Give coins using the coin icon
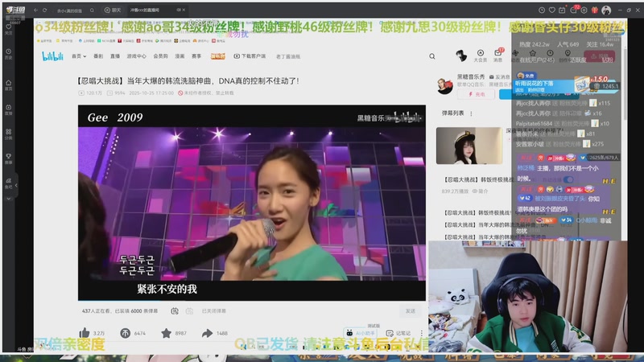The width and height of the screenshot is (644, 362). [x=125, y=333]
